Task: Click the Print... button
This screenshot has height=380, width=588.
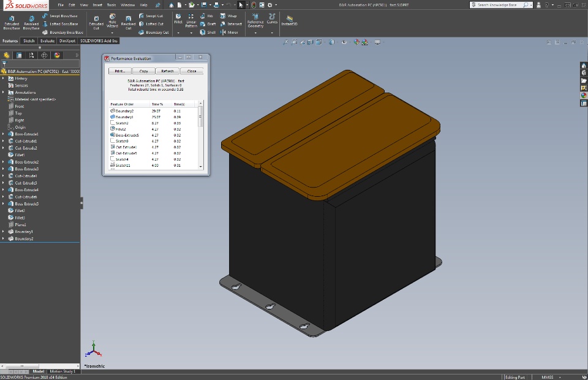Action: point(120,71)
